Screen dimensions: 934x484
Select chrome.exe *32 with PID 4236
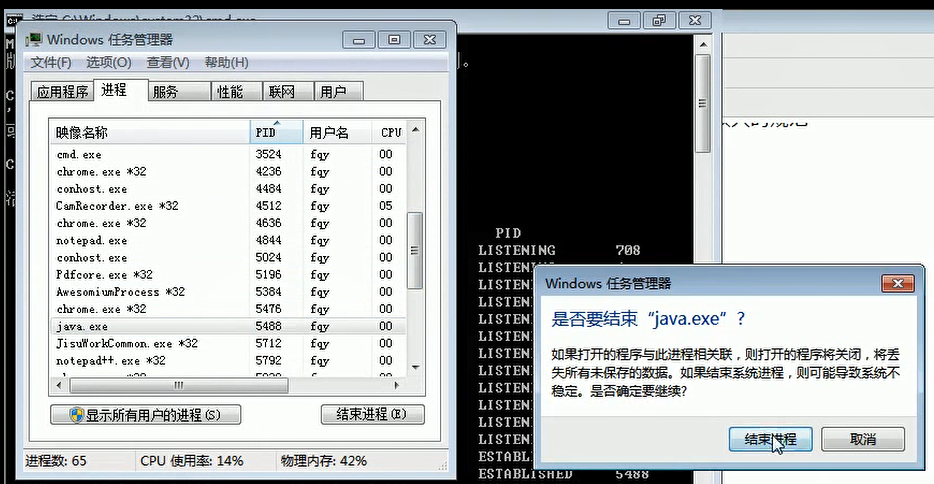[228, 171]
